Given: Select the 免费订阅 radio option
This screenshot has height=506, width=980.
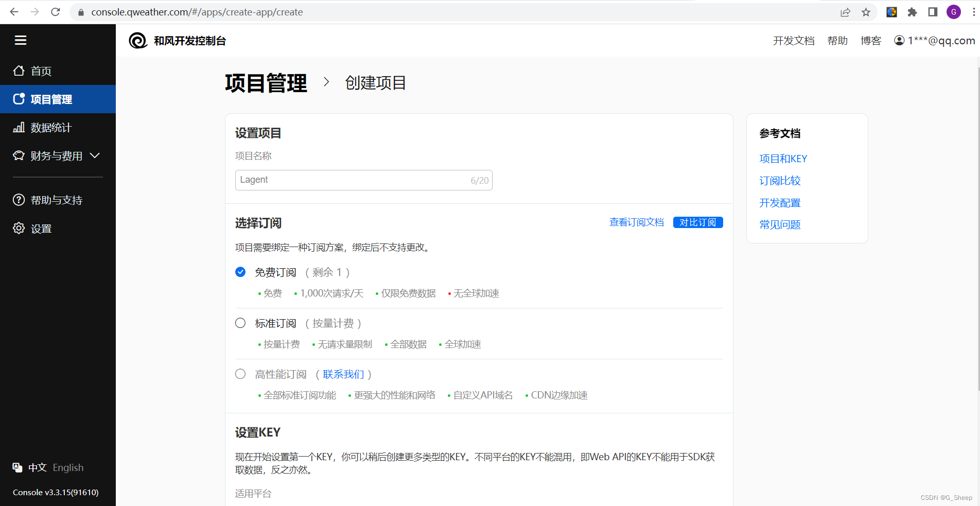Looking at the screenshot, I should [x=240, y=272].
